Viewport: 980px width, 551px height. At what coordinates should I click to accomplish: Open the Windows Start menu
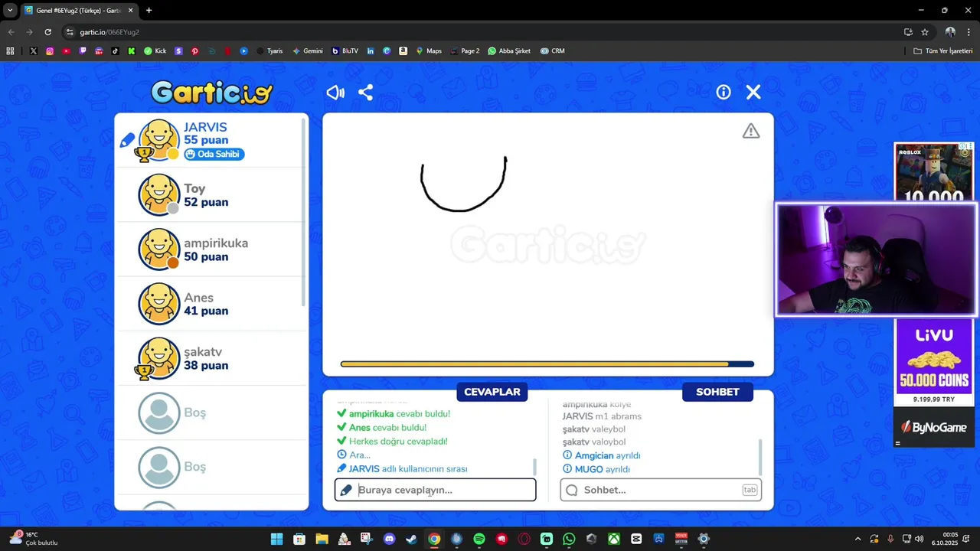(276, 539)
